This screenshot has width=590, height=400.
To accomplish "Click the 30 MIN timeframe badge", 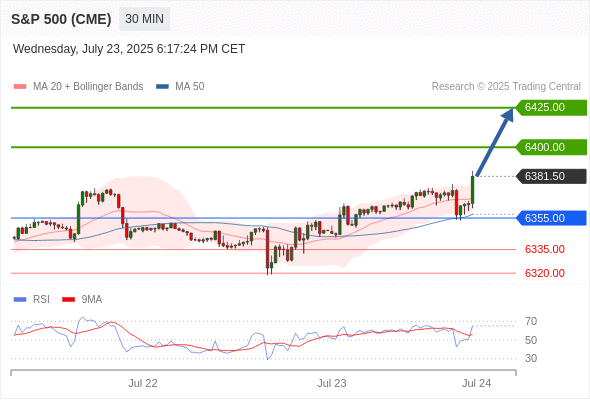I will tap(144, 19).
